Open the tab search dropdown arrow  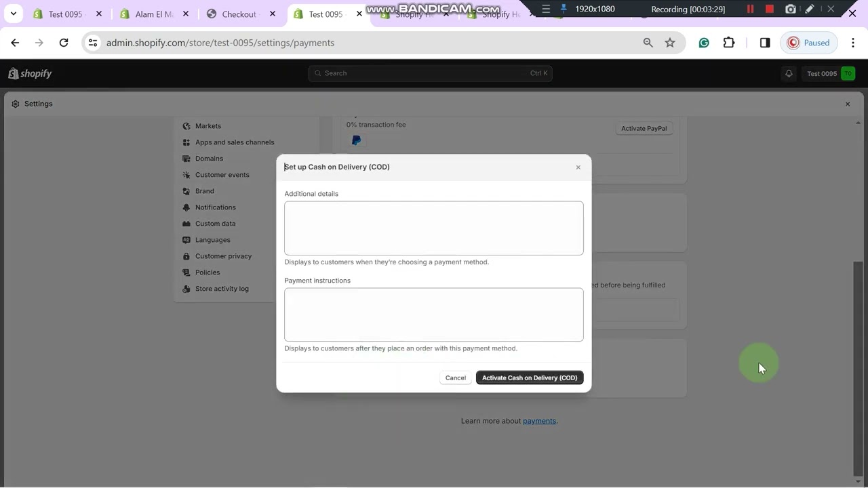pyautogui.click(x=13, y=14)
